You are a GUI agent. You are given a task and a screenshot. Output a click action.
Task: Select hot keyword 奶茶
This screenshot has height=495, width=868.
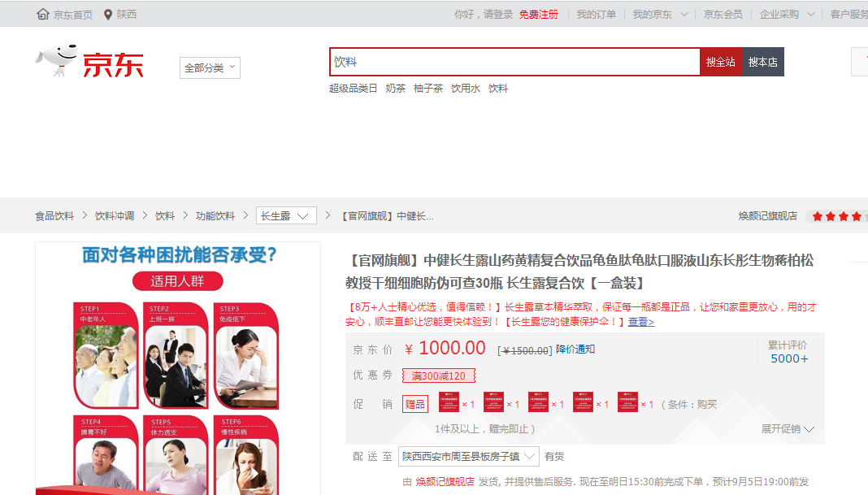395,88
